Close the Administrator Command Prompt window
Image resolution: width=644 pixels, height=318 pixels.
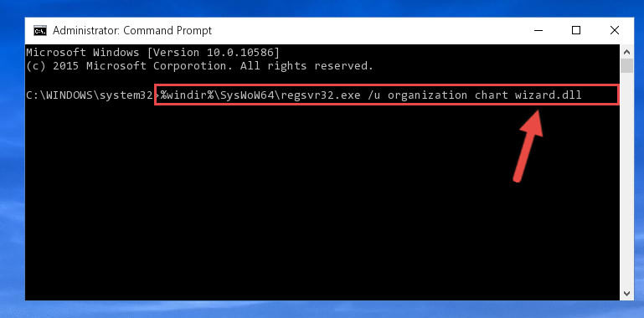[615, 30]
